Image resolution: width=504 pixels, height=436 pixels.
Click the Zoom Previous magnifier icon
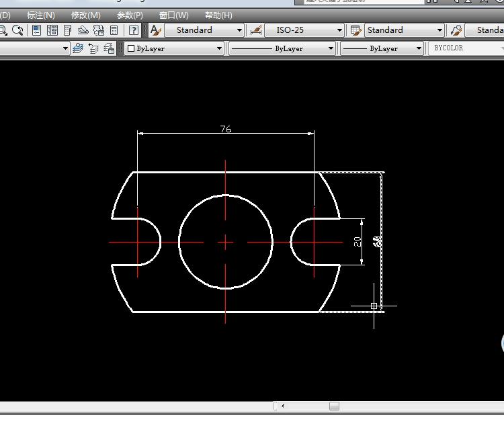tap(18, 30)
